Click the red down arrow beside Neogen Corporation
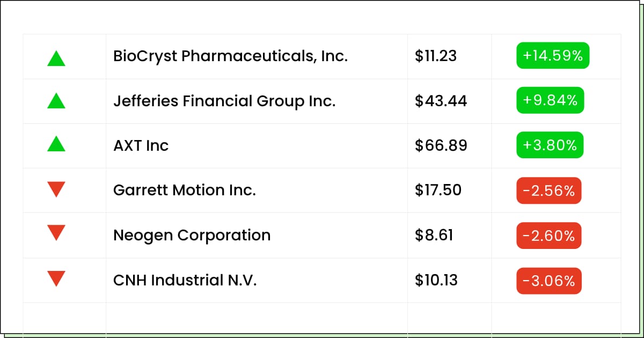 pyautogui.click(x=56, y=233)
